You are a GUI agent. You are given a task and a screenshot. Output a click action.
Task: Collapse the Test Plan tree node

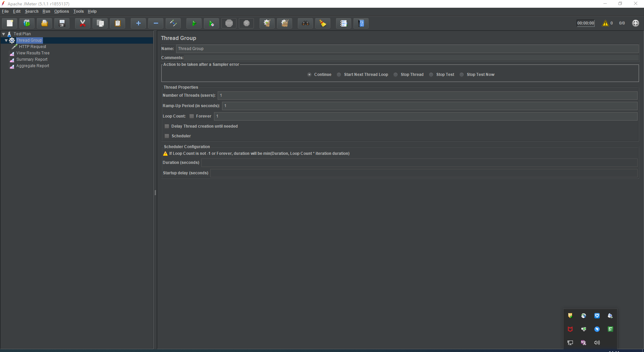coord(4,34)
